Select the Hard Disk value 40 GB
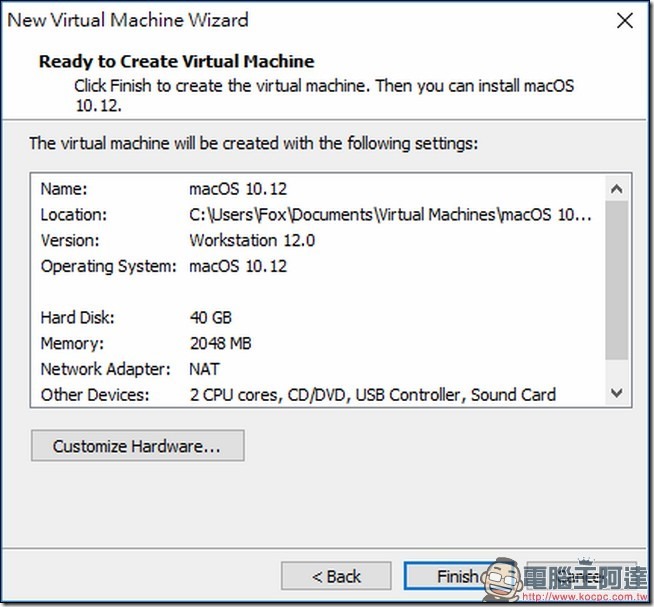The width and height of the screenshot is (654, 607). (210, 317)
